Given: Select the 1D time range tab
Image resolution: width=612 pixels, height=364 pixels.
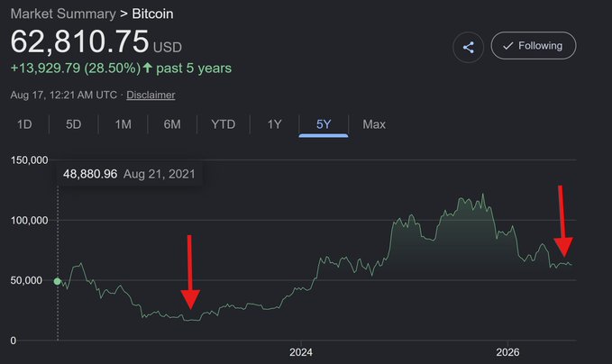Looking at the screenshot, I should (x=24, y=124).
